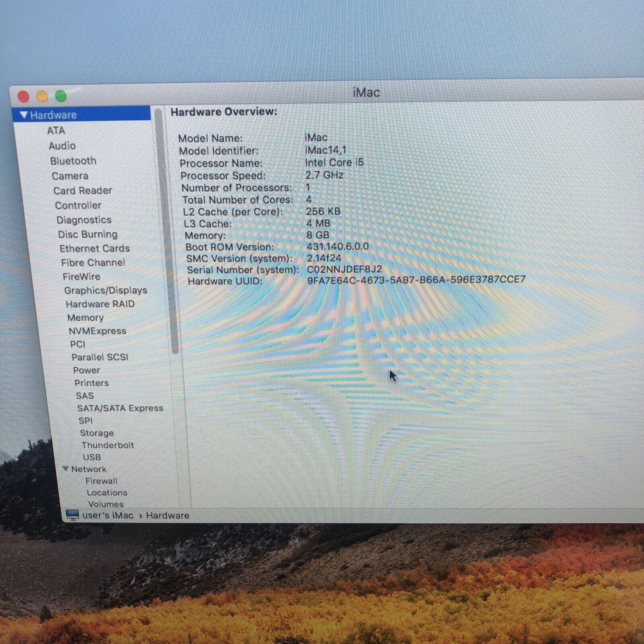Click SMC version value 2.14f24
644x644 pixels.
tap(324, 258)
